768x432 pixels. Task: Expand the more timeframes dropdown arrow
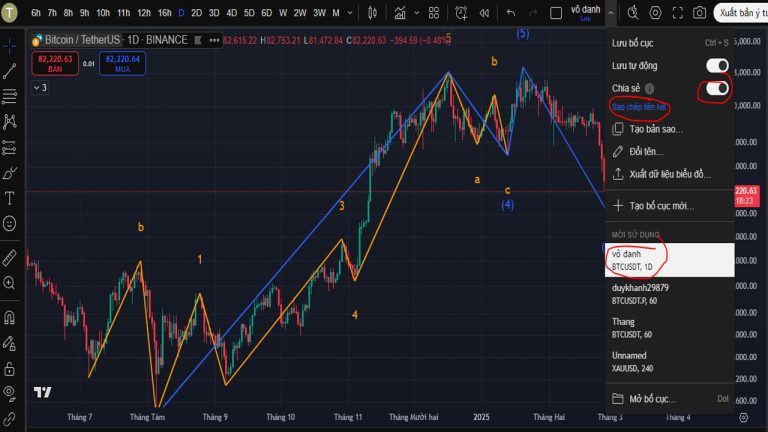point(350,13)
